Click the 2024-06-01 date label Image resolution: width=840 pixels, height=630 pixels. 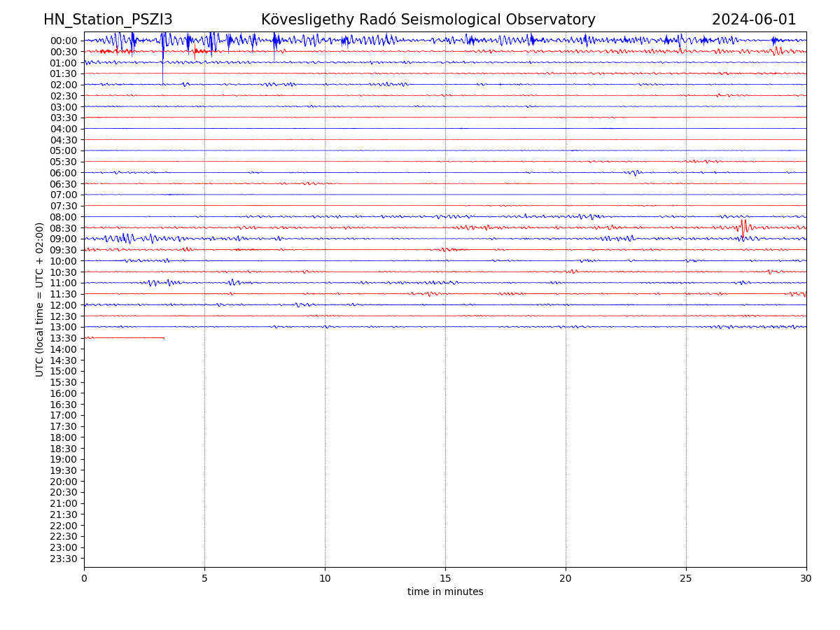[754, 20]
